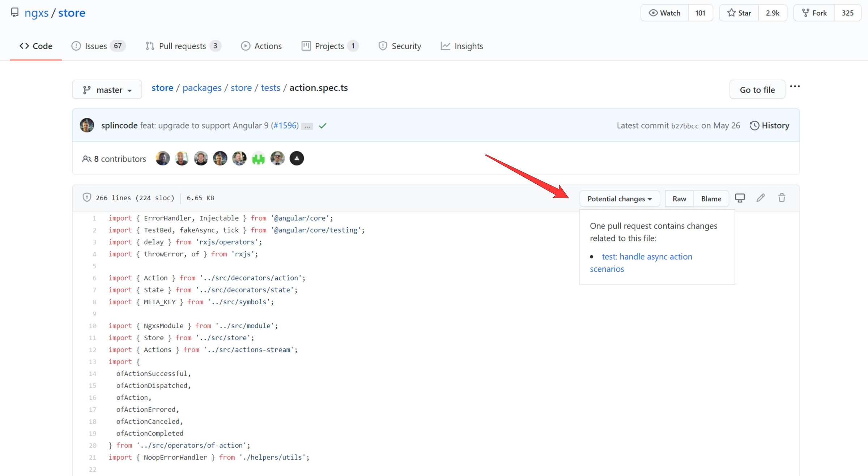Open the fifth contributor avatar
The height and width of the screenshot is (476, 868).
coord(239,158)
